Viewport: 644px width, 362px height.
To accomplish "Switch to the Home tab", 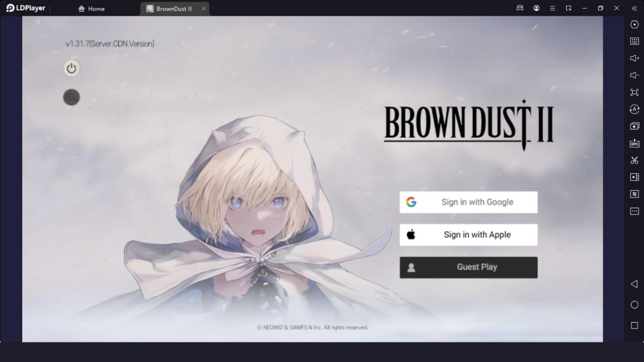I will tap(91, 9).
